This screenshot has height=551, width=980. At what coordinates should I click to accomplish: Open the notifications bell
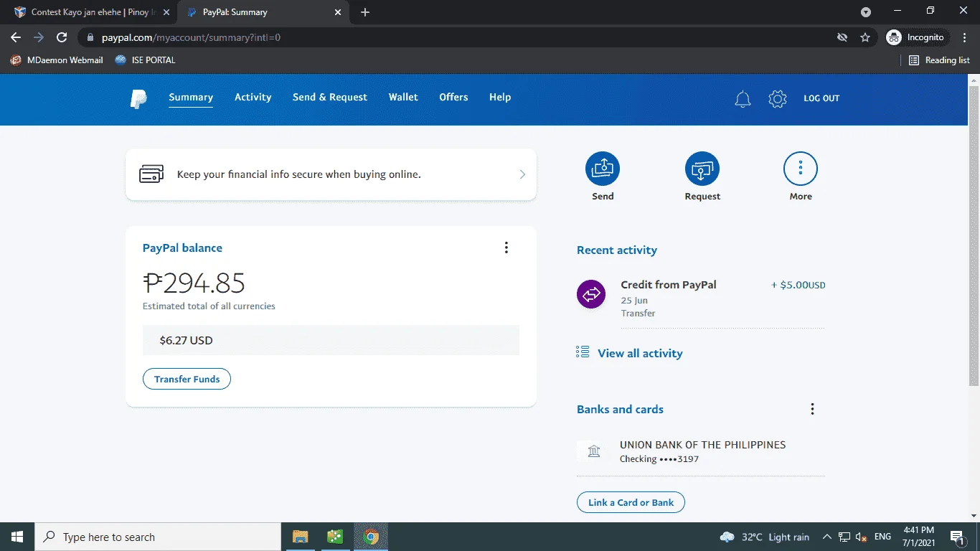(x=743, y=99)
